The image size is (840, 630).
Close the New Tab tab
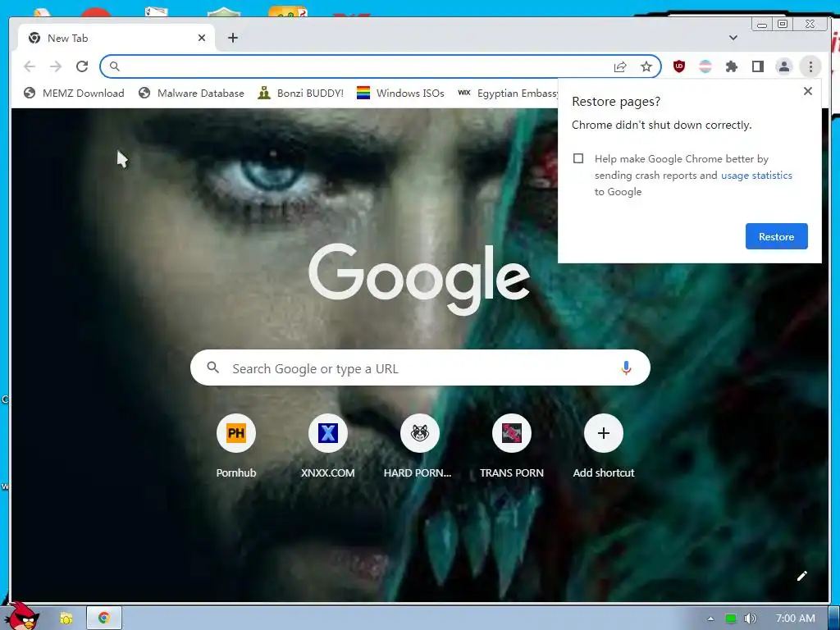202,38
